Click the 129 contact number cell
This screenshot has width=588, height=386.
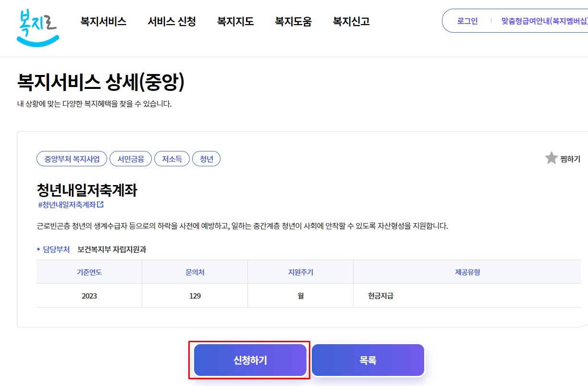(x=195, y=296)
